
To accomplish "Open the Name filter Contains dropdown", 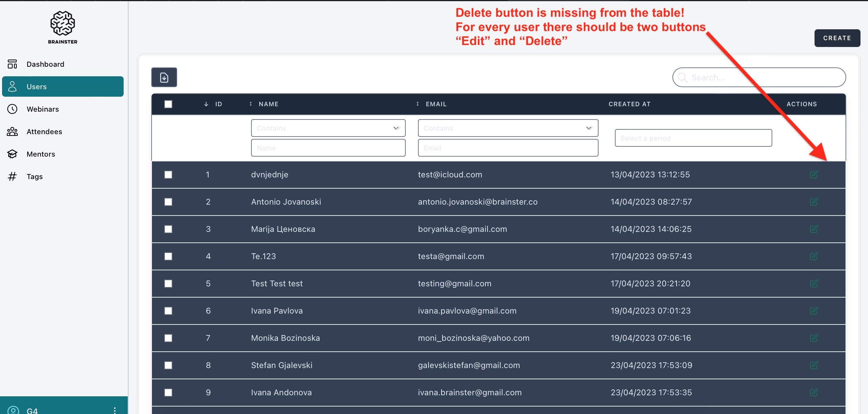I will pos(328,128).
